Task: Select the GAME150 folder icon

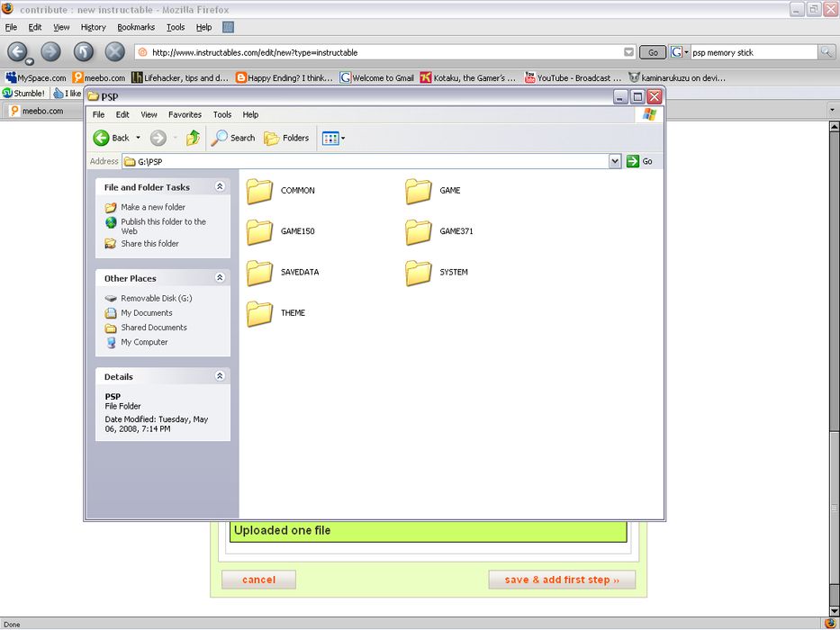Action: pyautogui.click(x=260, y=232)
